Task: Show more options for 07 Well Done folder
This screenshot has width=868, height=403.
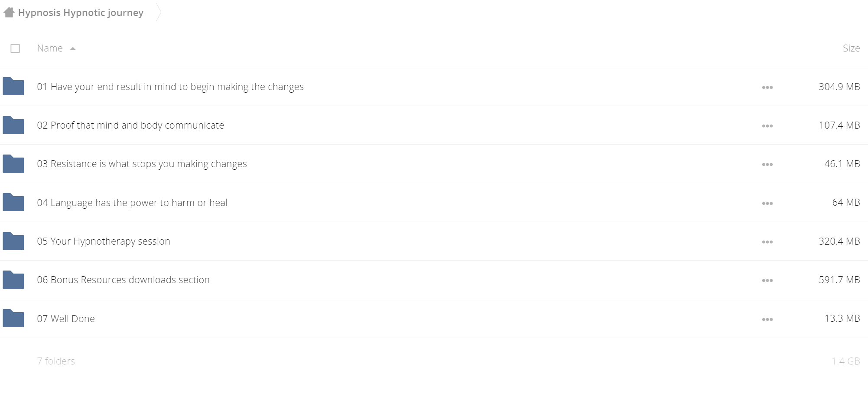Action: (767, 319)
